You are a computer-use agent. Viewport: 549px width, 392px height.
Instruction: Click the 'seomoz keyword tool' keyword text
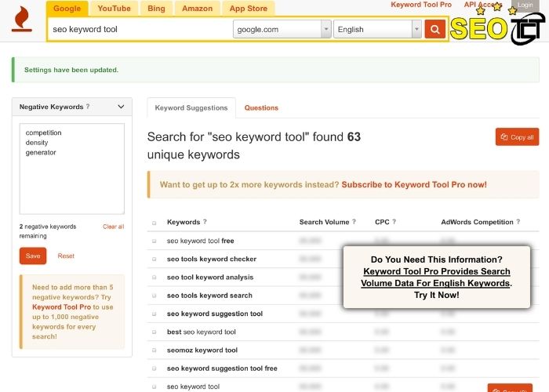[x=202, y=350]
